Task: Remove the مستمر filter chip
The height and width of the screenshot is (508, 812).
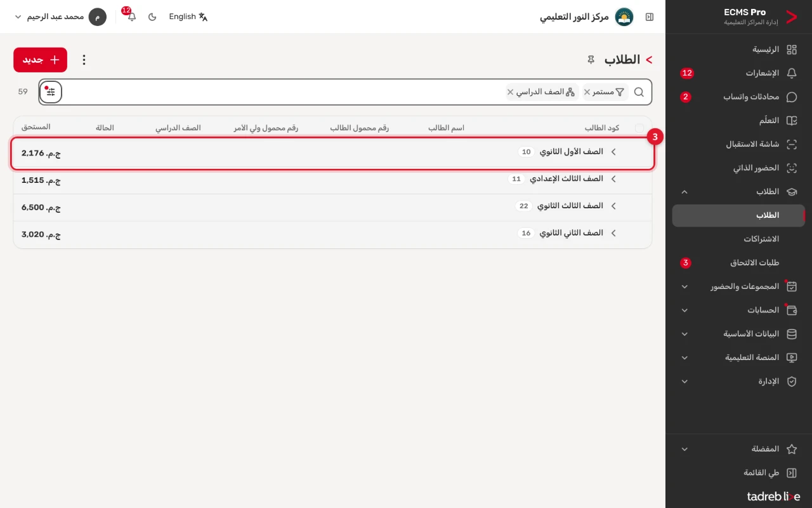Action: click(587, 92)
